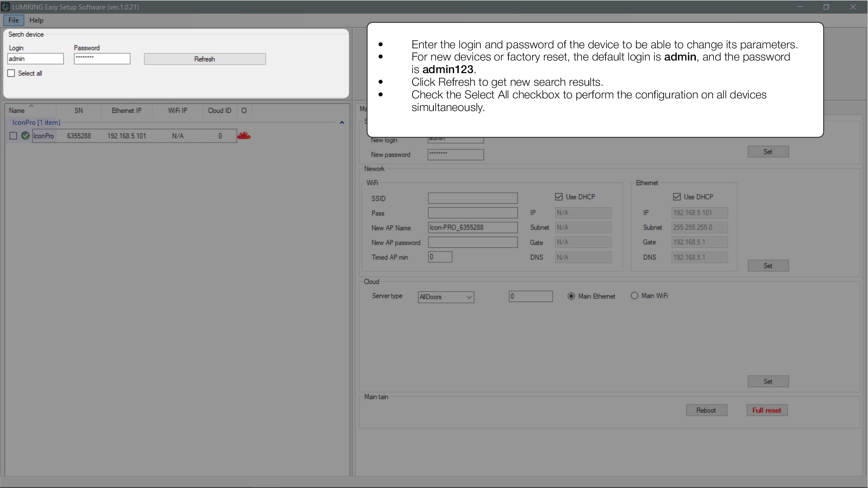
Task: Click the Ethernet Subnet 255.255.255.0 field
Action: (699, 228)
